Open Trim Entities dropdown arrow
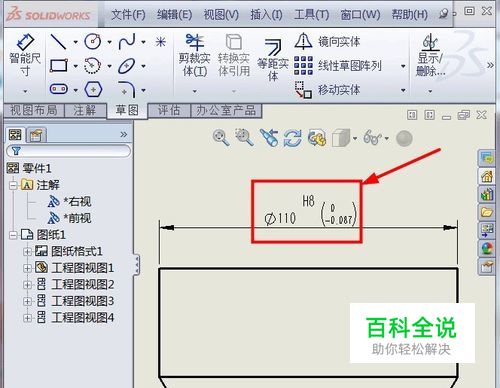The width and height of the screenshot is (500, 388). coord(195,91)
